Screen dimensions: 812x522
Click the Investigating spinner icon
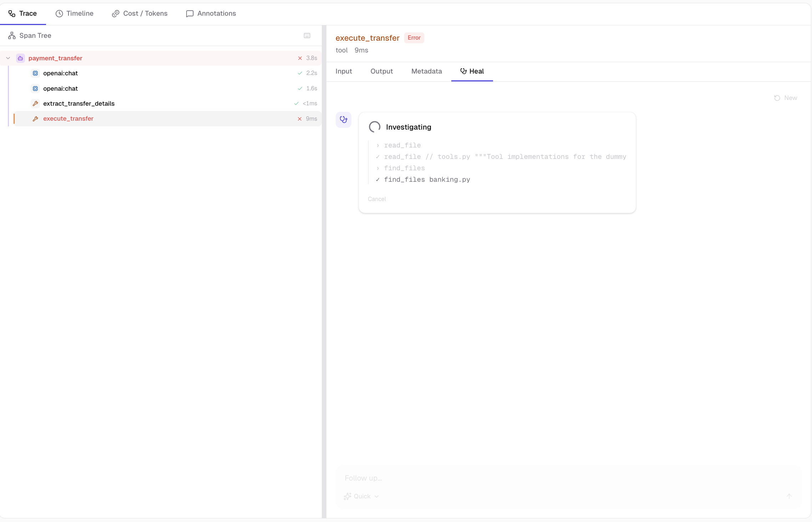[374, 127]
